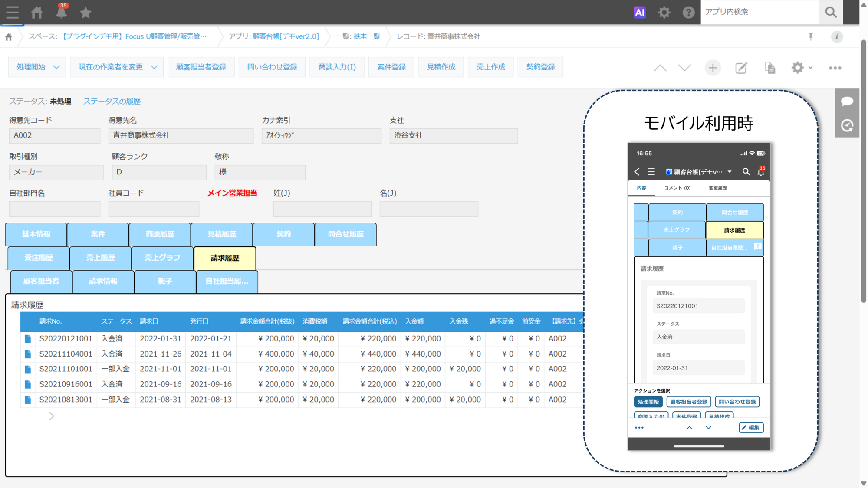
Task: Click the search magnifier button
Action: click(x=831, y=12)
